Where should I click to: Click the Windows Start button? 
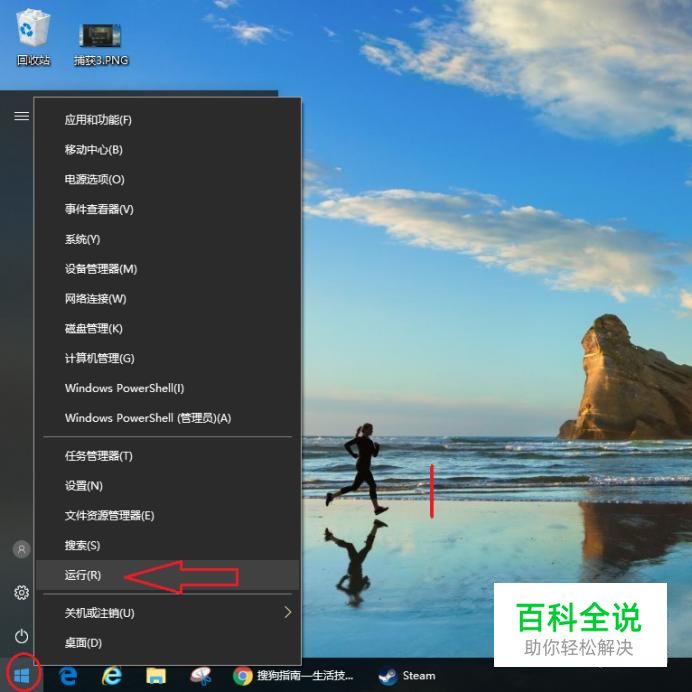(22, 675)
